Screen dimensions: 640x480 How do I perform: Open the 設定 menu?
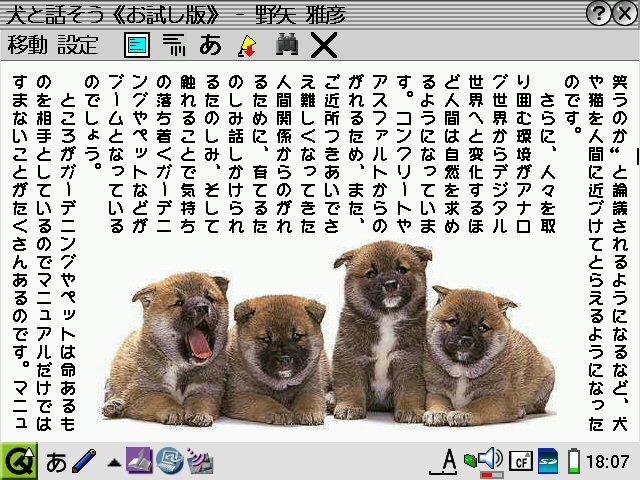pos(78,44)
